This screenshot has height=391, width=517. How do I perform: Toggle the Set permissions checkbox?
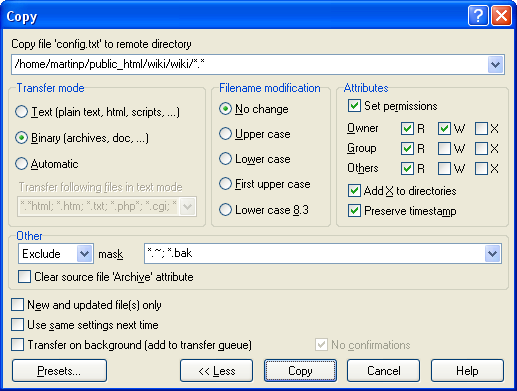[354, 106]
